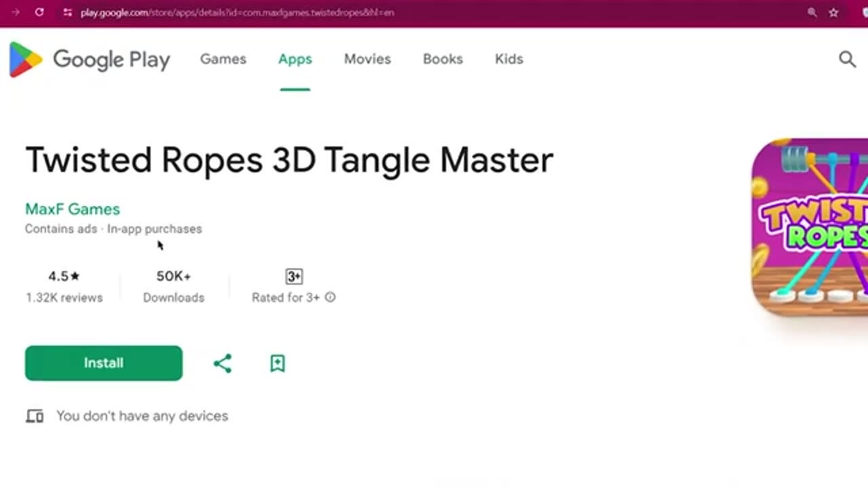Click Rated for 3+ label
The width and height of the screenshot is (868, 488).
pyautogui.click(x=285, y=298)
